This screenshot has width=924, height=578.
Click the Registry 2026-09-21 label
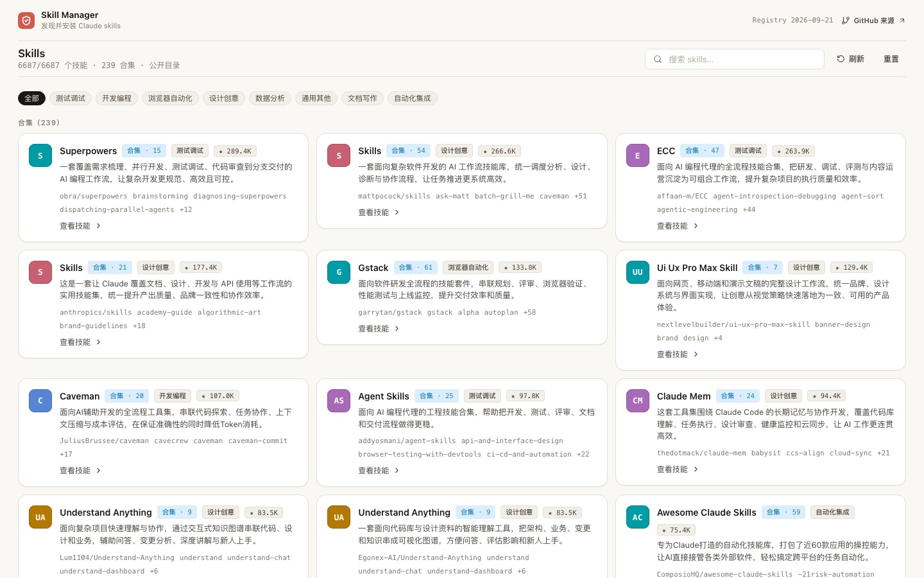(792, 21)
